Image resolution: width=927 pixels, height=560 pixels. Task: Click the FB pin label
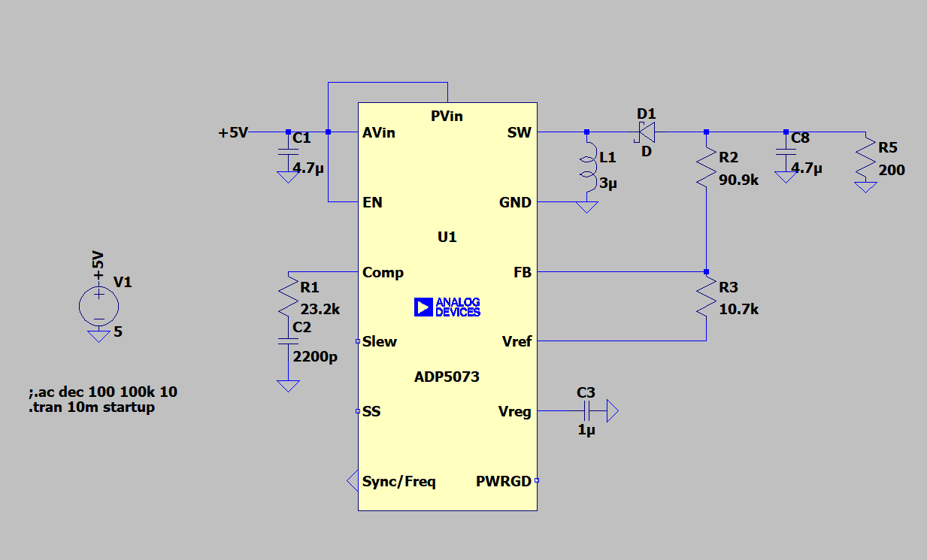[523, 273]
